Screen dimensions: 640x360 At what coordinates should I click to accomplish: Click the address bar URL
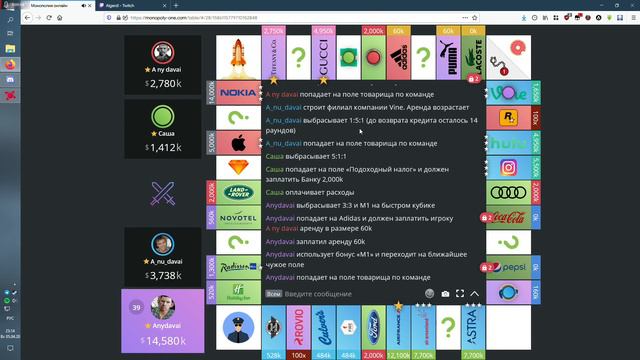pos(194,18)
